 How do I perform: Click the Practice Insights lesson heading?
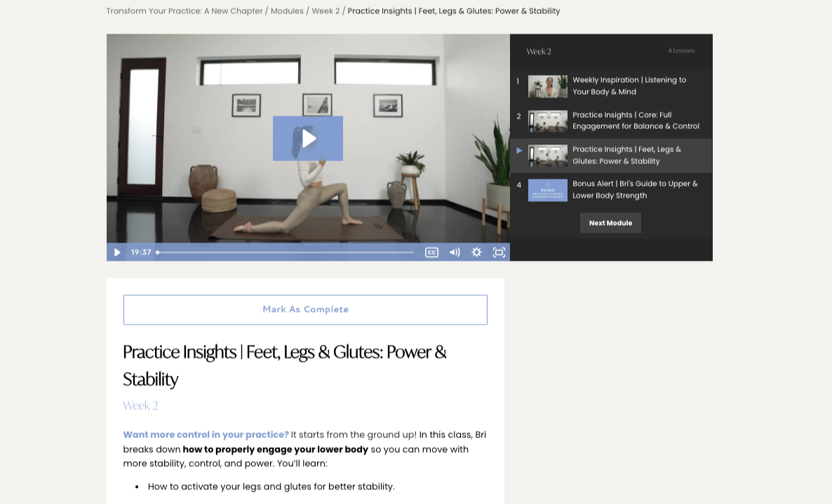(x=284, y=365)
